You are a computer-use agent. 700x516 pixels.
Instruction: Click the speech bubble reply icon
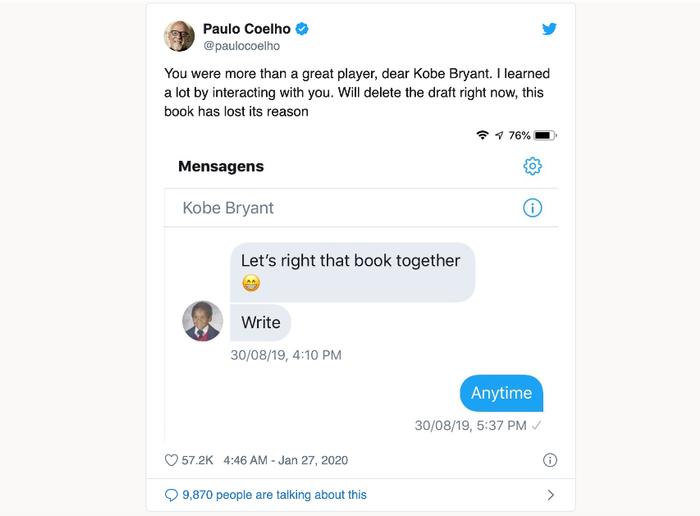point(171,495)
